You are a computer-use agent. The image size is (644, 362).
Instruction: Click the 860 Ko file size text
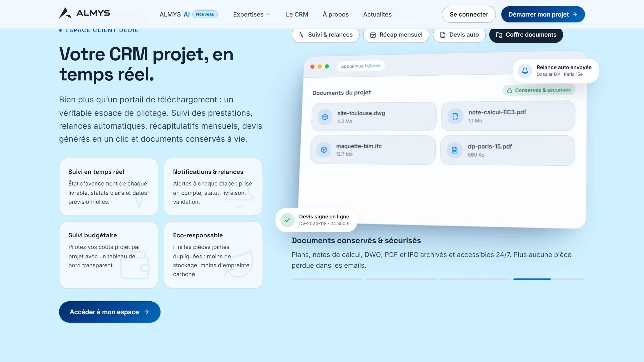click(476, 155)
